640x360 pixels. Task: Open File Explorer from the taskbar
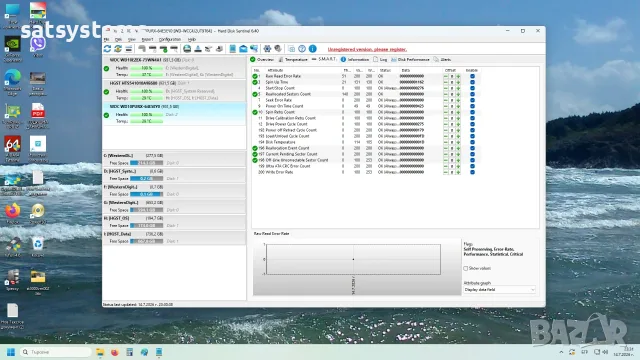point(100,352)
